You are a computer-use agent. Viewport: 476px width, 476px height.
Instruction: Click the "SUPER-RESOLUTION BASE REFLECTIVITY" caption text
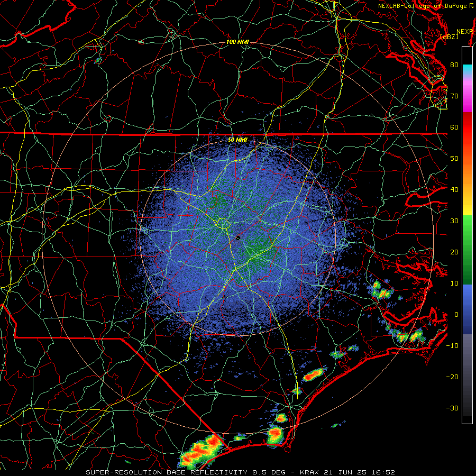167,472
